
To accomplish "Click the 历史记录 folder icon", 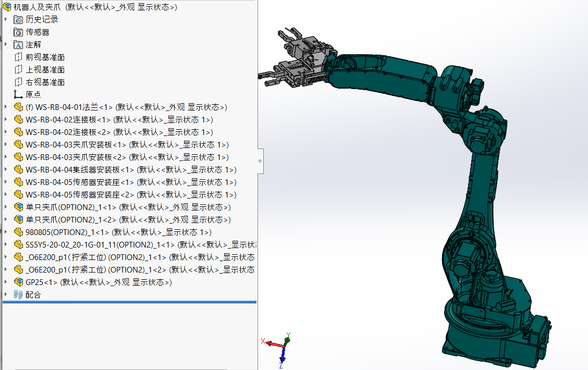I will (18, 19).
